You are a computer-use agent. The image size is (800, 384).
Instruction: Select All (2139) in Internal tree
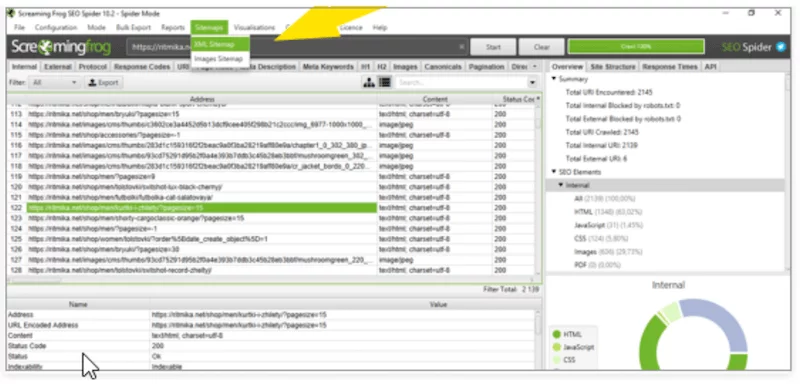pyautogui.click(x=606, y=198)
